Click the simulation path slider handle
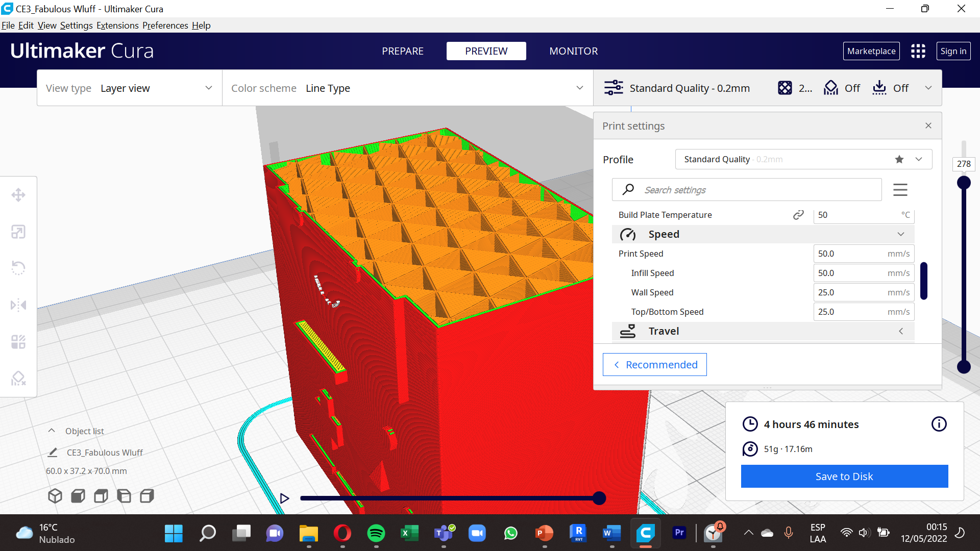980x551 pixels. [x=599, y=498]
